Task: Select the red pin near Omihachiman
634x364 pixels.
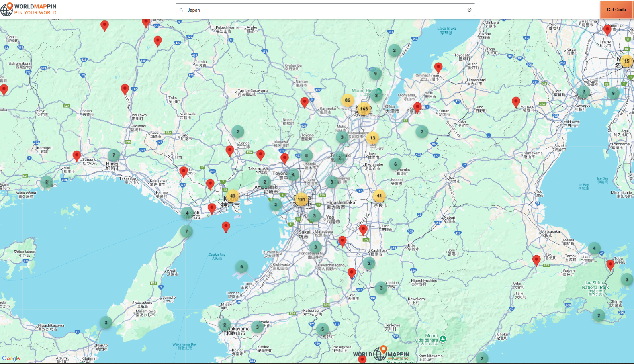Action: (438, 67)
